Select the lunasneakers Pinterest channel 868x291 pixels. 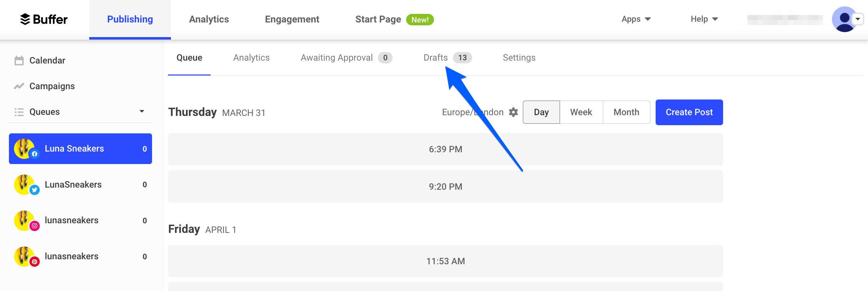(80, 257)
